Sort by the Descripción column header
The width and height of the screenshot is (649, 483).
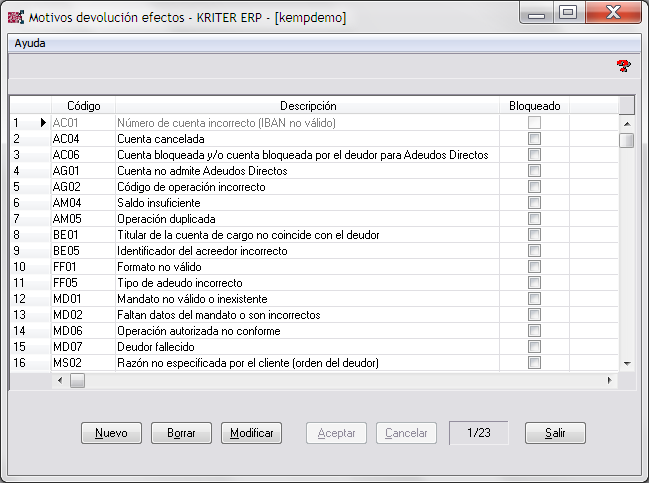point(308,106)
